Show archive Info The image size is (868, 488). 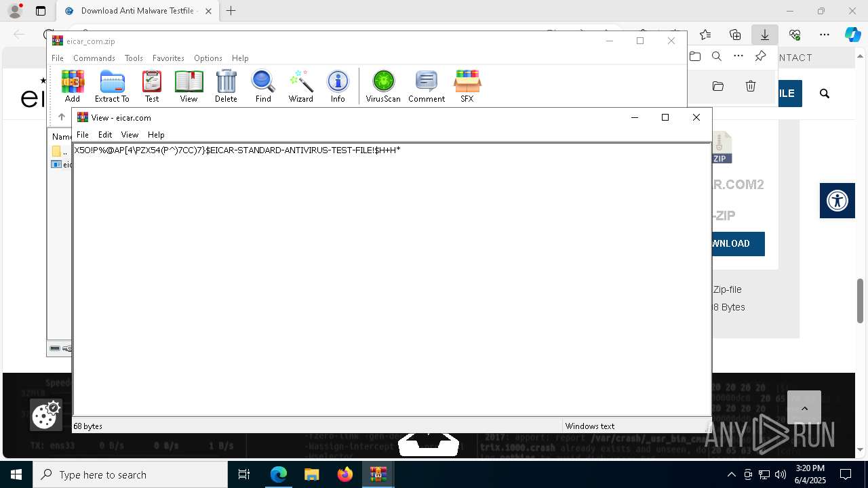coord(338,86)
